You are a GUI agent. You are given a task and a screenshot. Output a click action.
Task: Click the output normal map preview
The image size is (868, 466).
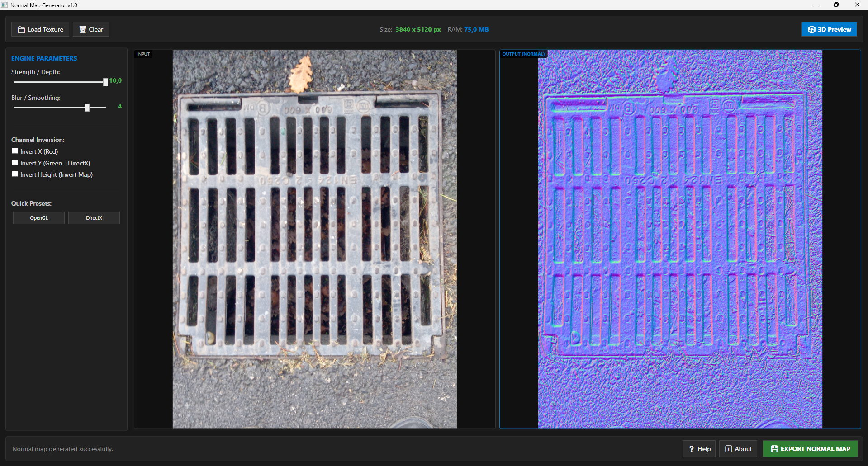pyautogui.click(x=680, y=239)
